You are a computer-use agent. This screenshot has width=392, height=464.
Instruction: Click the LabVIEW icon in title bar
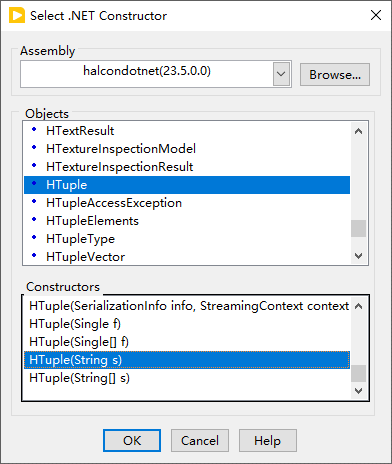click(17, 16)
